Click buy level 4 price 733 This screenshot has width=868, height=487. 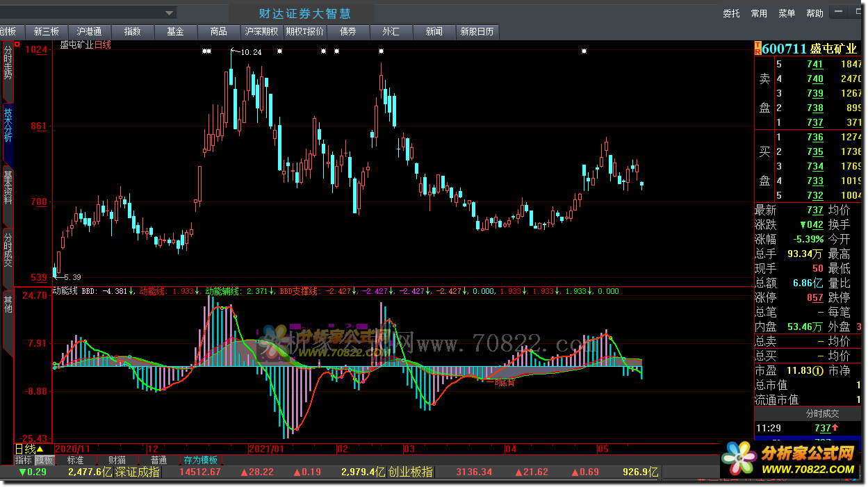[815, 181]
